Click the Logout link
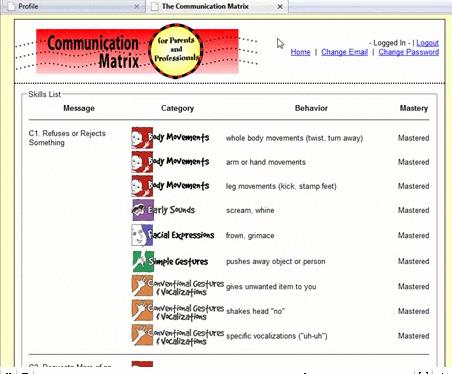Viewport: 452px width, 374px height. tap(427, 43)
